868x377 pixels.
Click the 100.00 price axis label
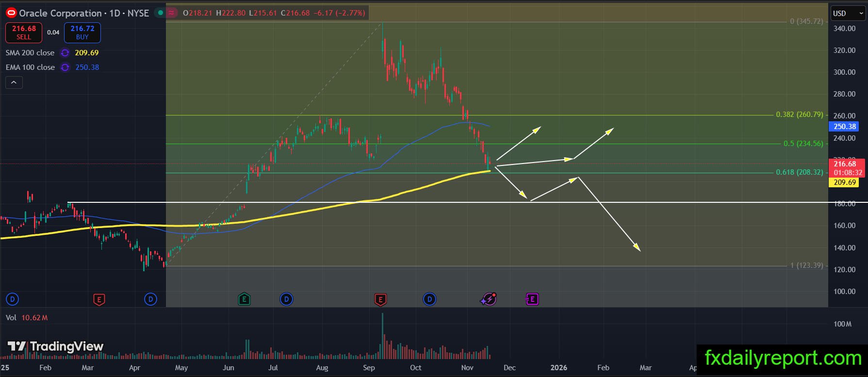844,292
